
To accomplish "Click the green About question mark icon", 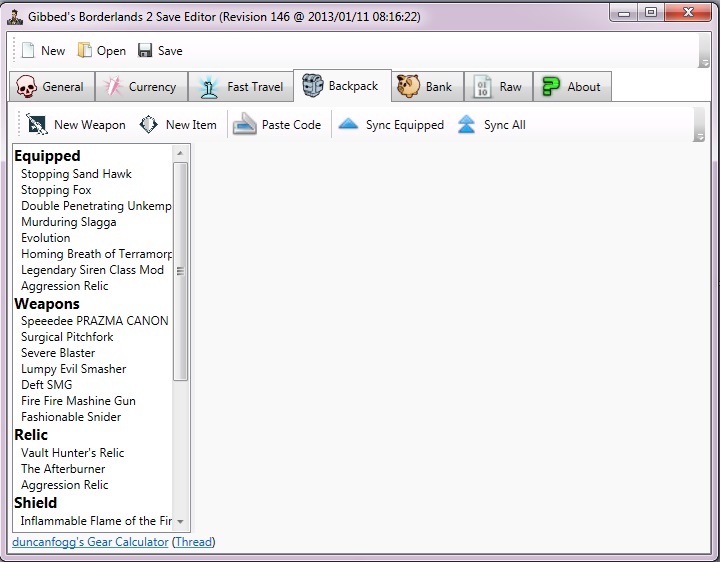I will coord(550,86).
